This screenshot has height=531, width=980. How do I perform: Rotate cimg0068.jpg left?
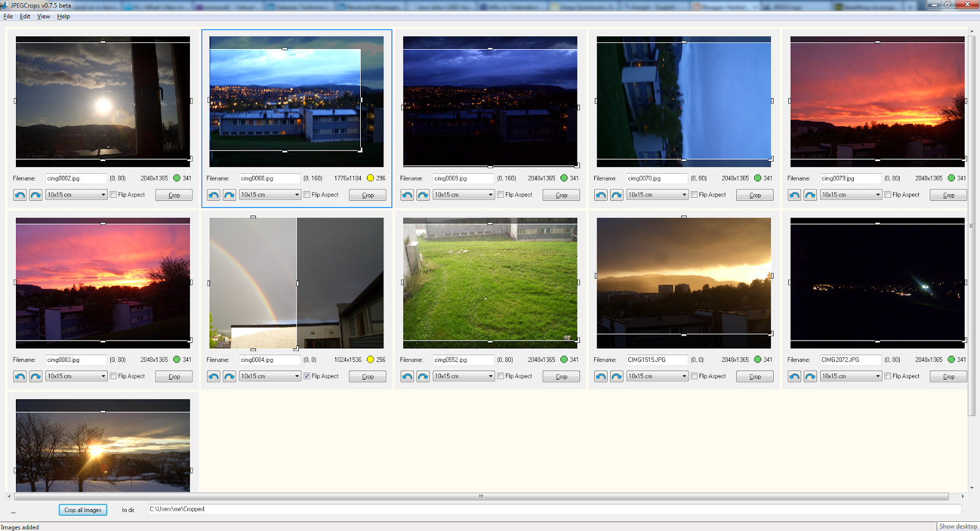click(x=213, y=195)
